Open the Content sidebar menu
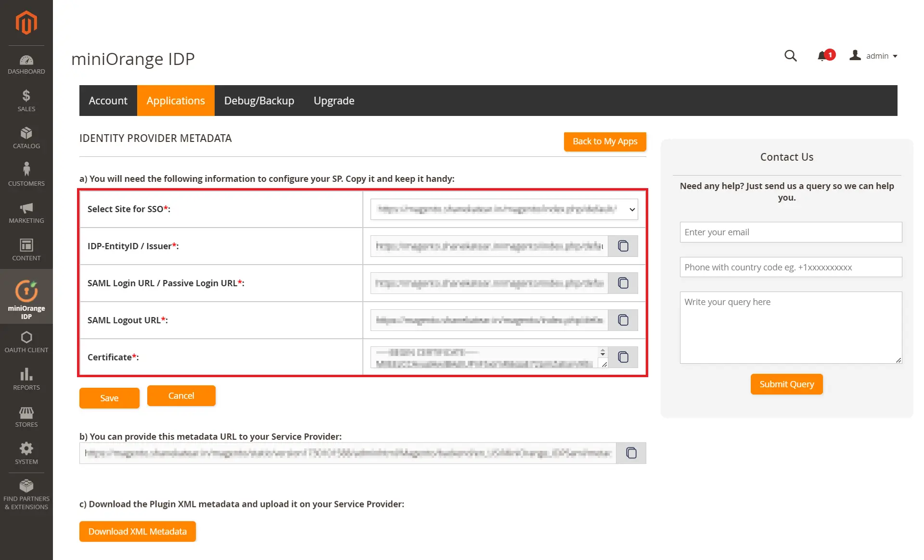The width and height of the screenshot is (924, 560). point(26,250)
